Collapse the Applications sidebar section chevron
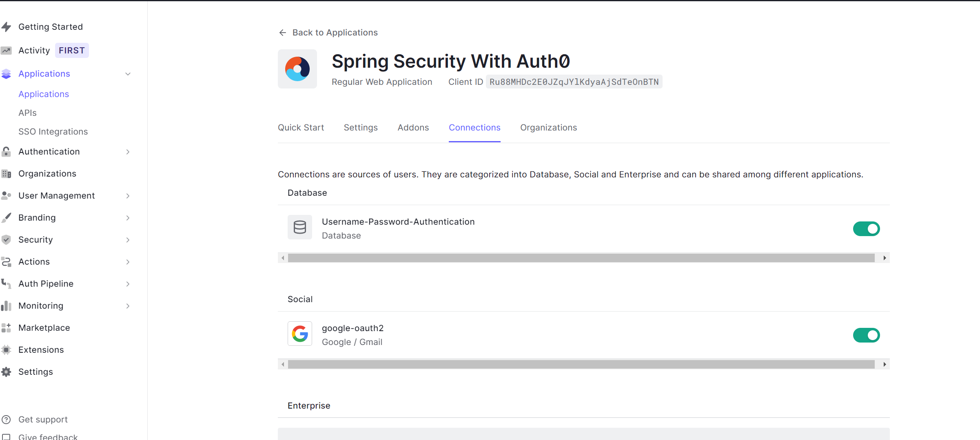The width and height of the screenshot is (980, 440). [x=128, y=74]
